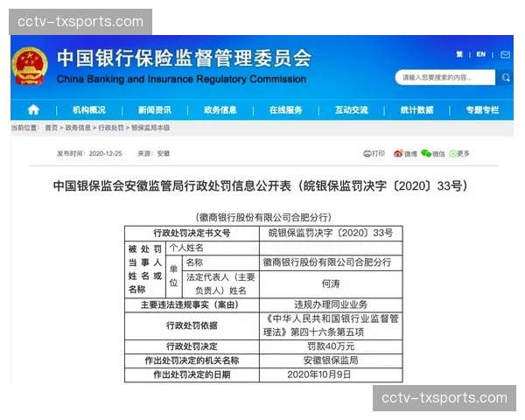
Task: Open 统计数据 menu
Action: 416,110
